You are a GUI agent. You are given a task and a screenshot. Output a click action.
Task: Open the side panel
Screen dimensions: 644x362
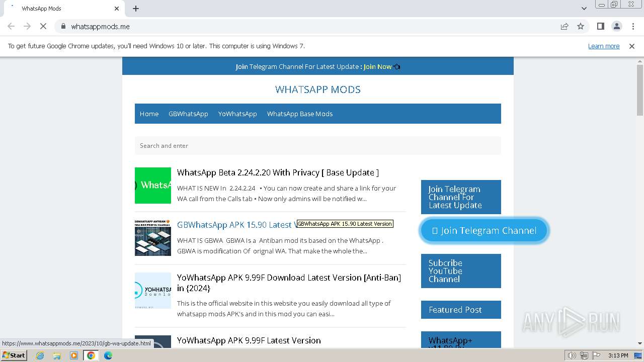pyautogui.click(x=600, y=26)
